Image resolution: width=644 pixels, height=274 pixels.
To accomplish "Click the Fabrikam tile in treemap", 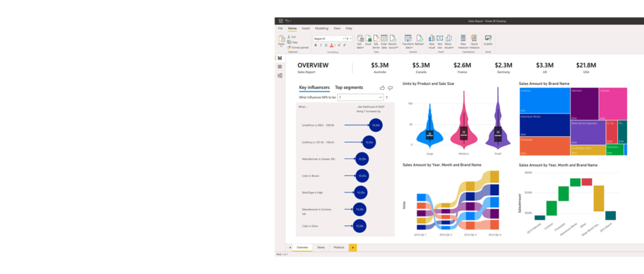I will (584, 103).
